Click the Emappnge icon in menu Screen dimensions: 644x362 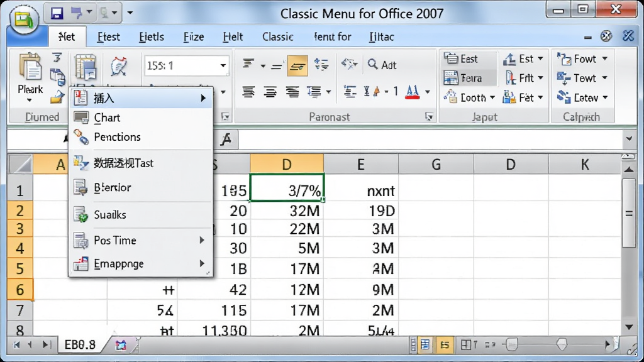(81, 263)
